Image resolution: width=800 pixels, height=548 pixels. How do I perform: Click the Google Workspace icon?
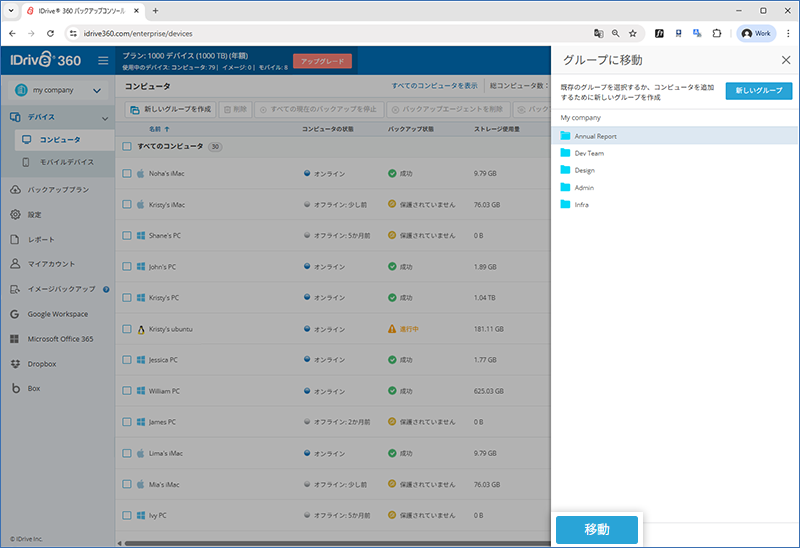coord(15,314)
